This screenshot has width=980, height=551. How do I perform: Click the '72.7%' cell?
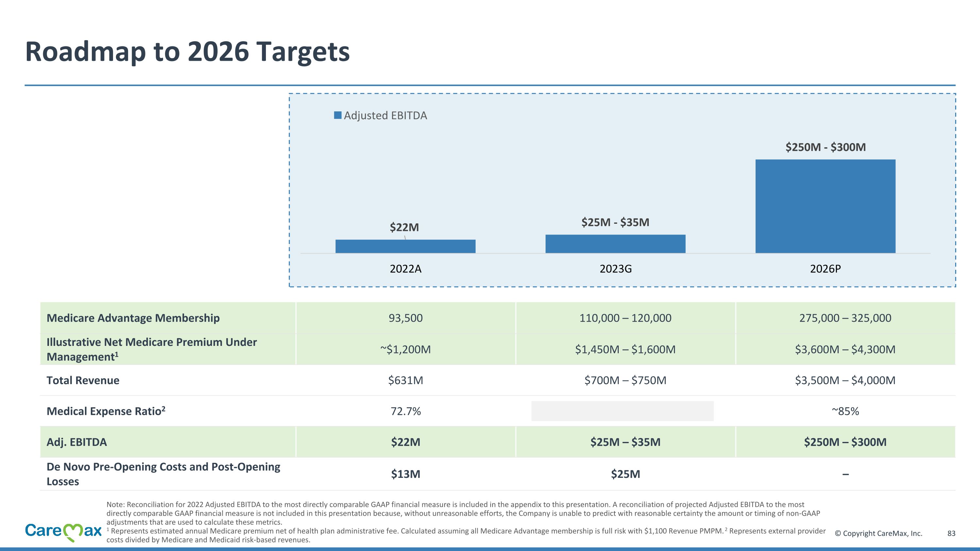[x=405, y=411]
